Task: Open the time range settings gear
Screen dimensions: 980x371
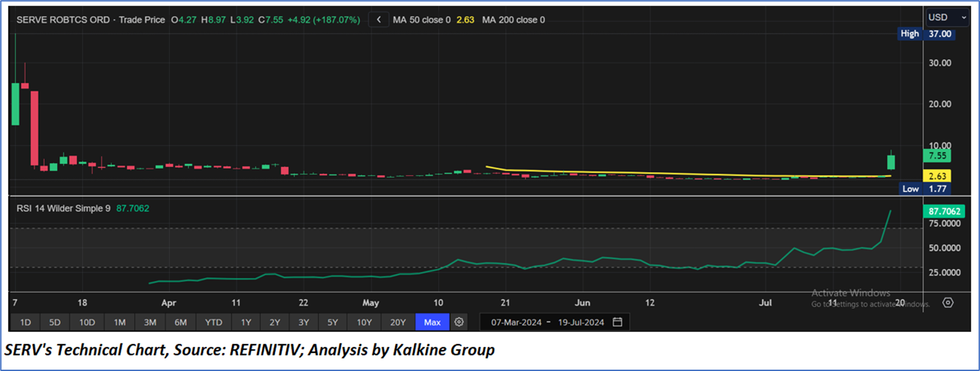Action: 459,322
